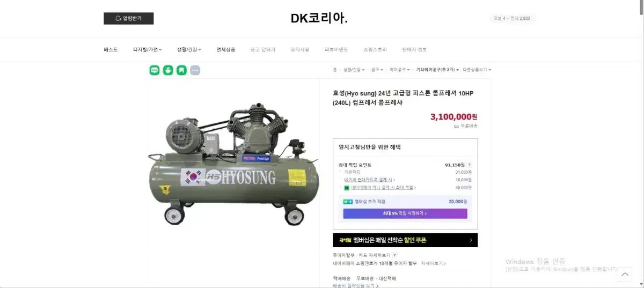Click 최대 5% 적립 시작하기 button
This screenshot has height=288, width=644.
pos(405,213)
